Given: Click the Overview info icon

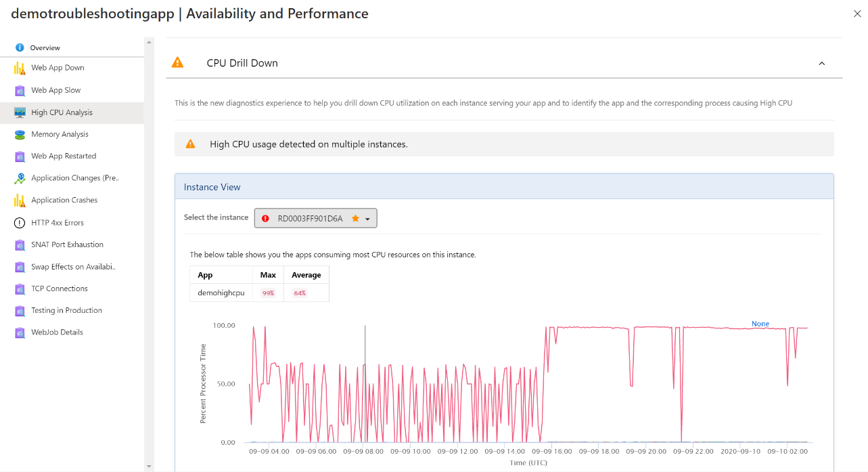Looking at the screenshot, I should click(x=20, y=47).
